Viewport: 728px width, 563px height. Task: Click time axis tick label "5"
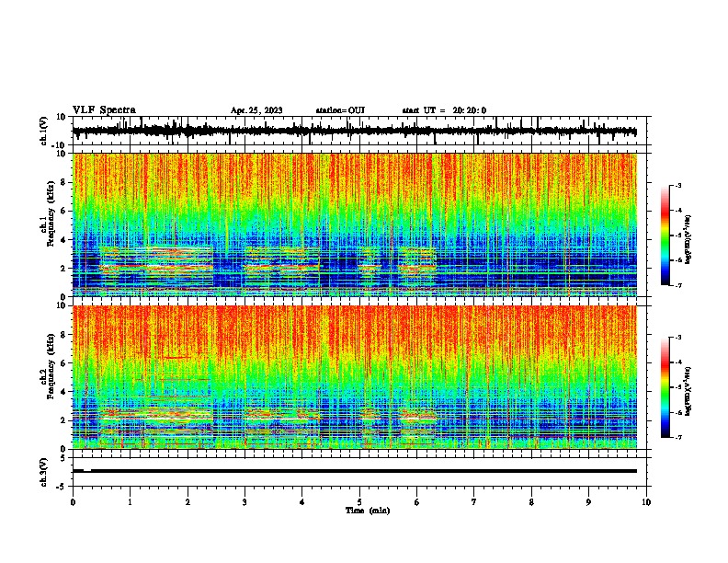[359, 502]
